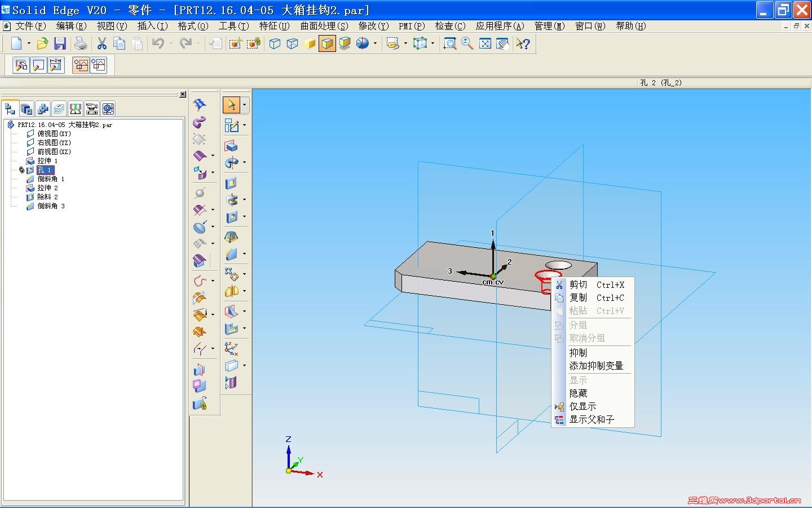Viewport: 812px width, 508px height.
Task: Switch to Feature PathFinder tab in EdgeBar
Action: point(10,108)
